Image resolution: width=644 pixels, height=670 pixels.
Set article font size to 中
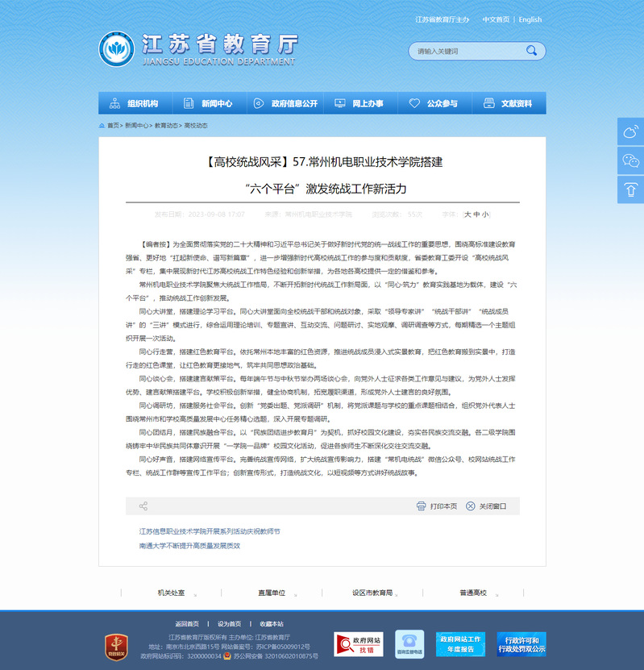(x=476, y=214)
